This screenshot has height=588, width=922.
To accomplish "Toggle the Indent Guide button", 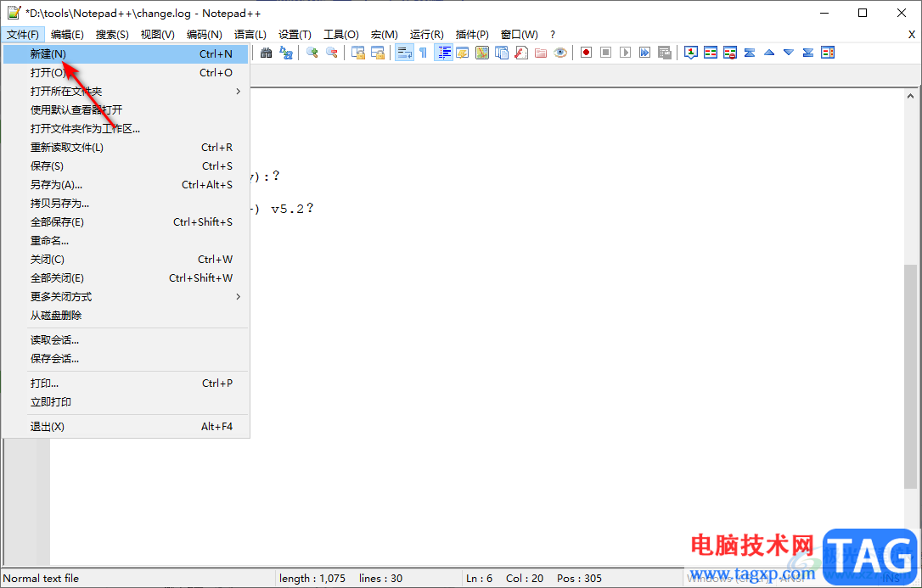I will pyautogui.click(x=443, y=53).
